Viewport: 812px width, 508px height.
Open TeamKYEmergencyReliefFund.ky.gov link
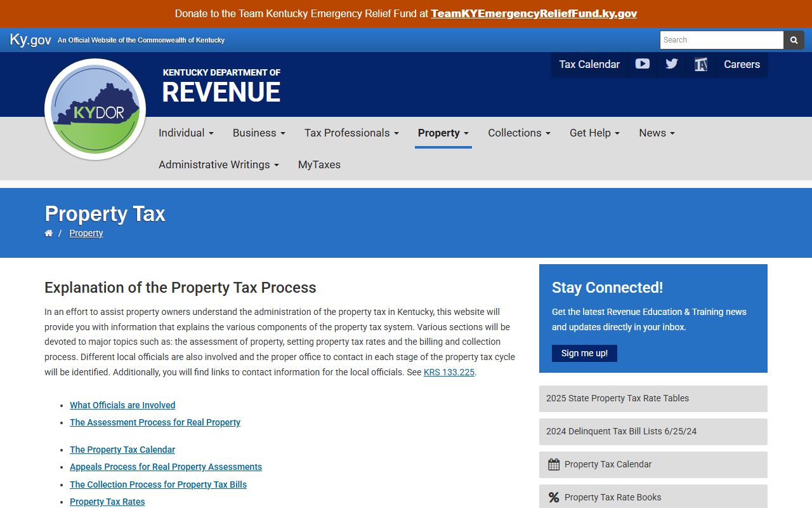pos(534,13)
